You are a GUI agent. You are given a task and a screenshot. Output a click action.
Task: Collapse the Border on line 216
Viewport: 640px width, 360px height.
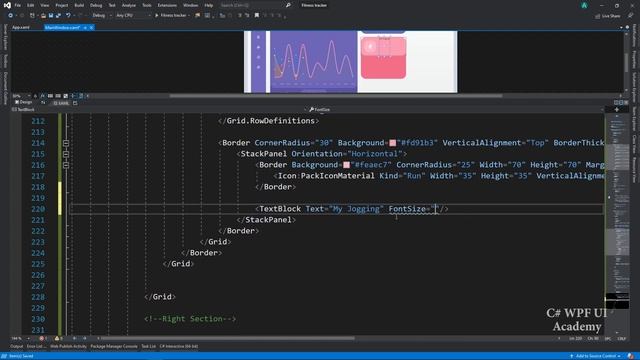coord(66,165)
